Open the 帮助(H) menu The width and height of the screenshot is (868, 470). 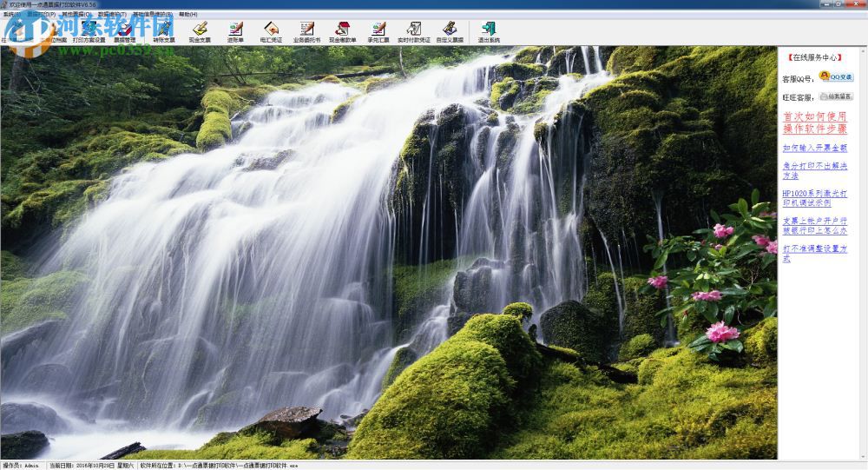point(188,14)
